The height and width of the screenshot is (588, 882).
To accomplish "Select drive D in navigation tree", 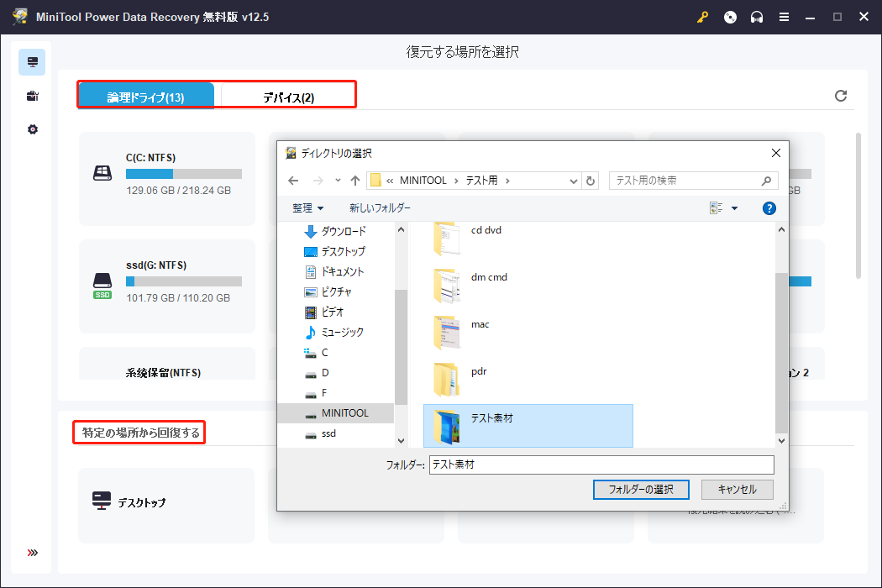I will pos(317,373).
